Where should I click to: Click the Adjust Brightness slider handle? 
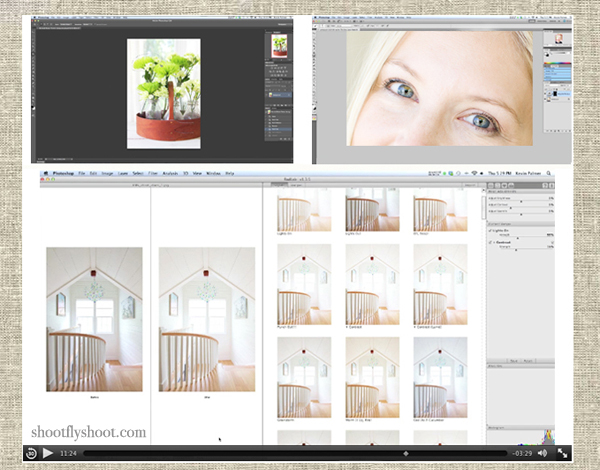521,201
